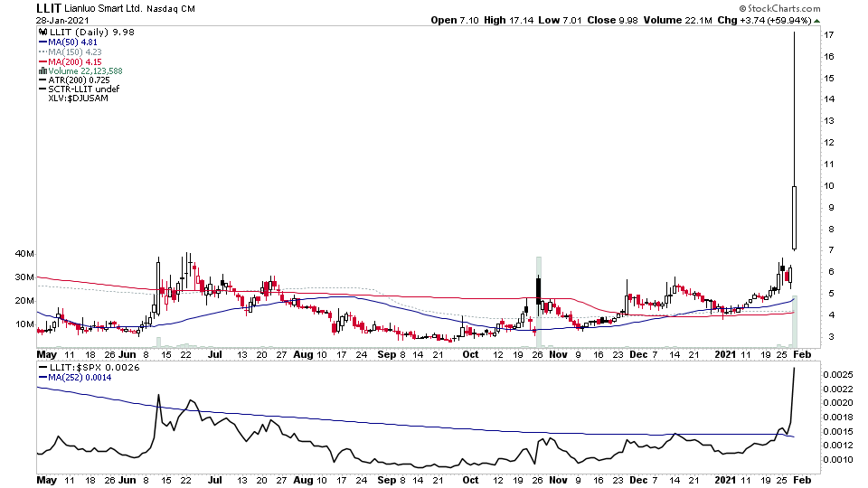Image resolution: width=868 pixels, height=488 pixels.
Task: Click the Chg +3.74 (+59.94%) value
Action: coord(765,20)
